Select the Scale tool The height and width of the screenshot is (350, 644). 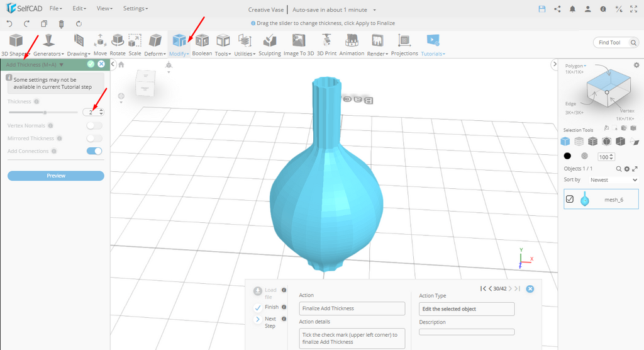pyautogui.click(x=135, y=45)
